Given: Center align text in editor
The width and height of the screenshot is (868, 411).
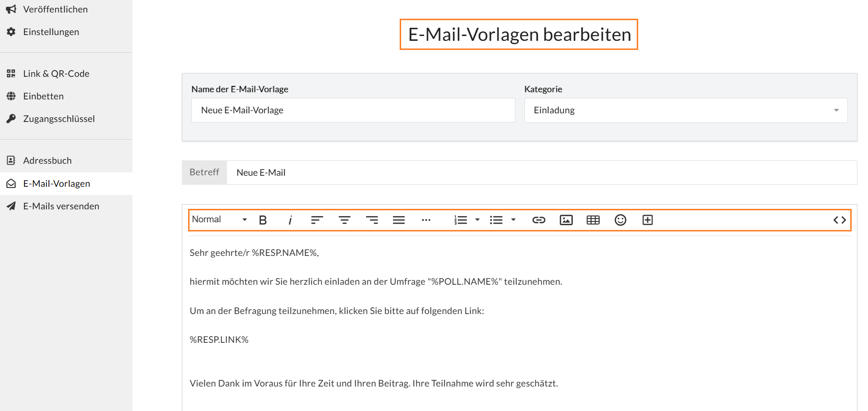Looking at the screenshot, I should click(x=345, y=220).
